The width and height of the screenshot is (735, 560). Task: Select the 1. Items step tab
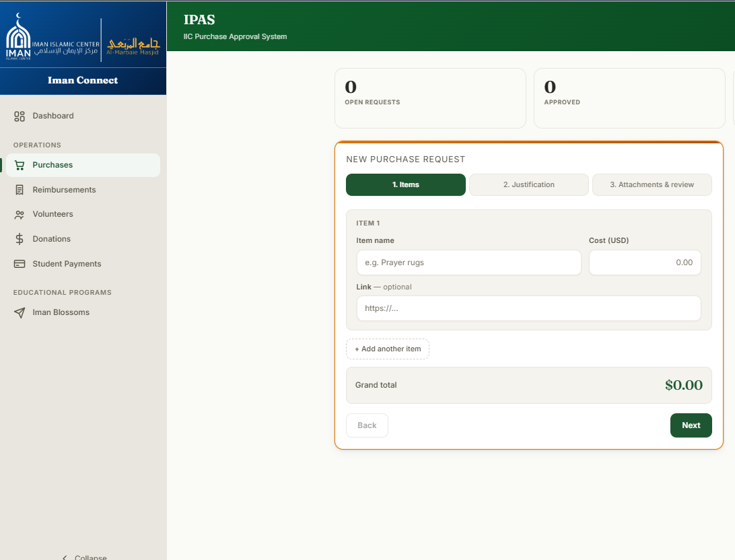(x=406, y=184)
